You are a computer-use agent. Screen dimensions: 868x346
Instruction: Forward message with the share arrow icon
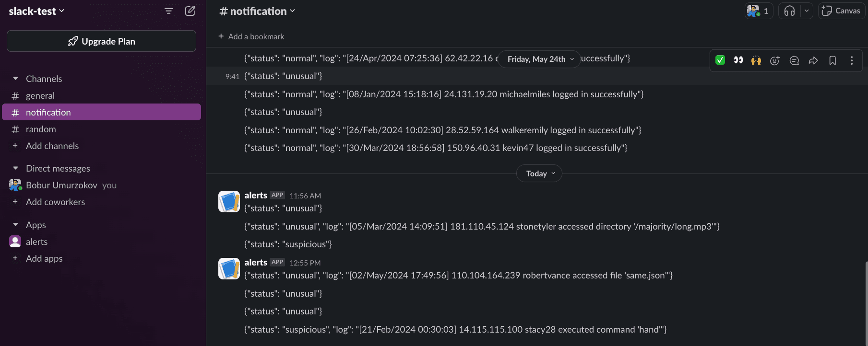click(x=813, y=60)
